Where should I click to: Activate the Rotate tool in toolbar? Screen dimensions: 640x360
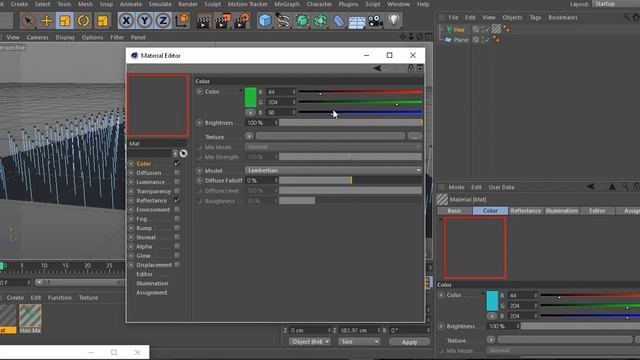(x=84, y=20)
